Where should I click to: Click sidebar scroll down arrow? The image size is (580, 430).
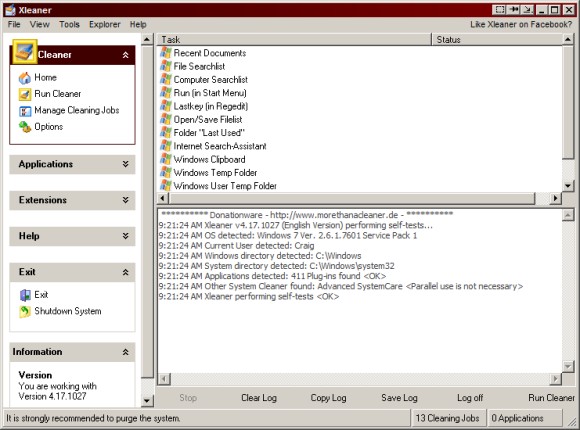(x=147, y=400)
